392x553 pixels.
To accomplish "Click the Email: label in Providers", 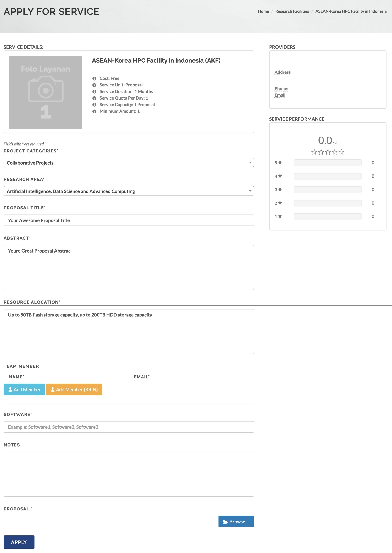I will tap(281, 95).
